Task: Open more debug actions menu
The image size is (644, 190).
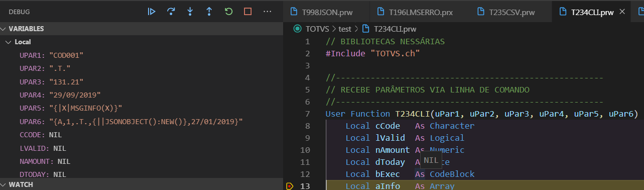Action: [267, 11]
